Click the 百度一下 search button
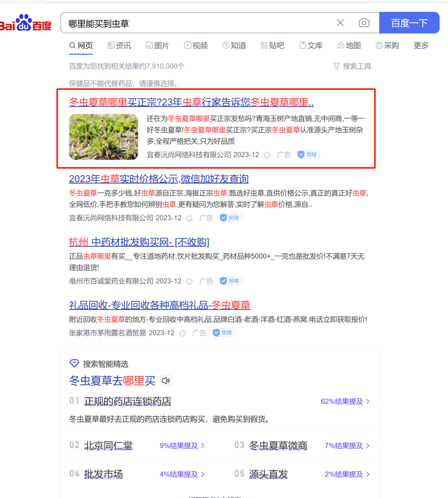Viewport: 448px width, 498px height. tap(409, 23)
